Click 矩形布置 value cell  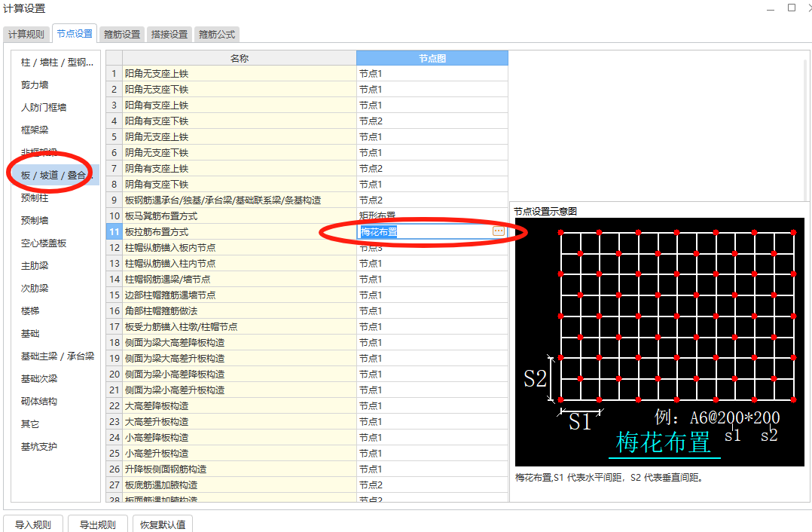(432, 216)
